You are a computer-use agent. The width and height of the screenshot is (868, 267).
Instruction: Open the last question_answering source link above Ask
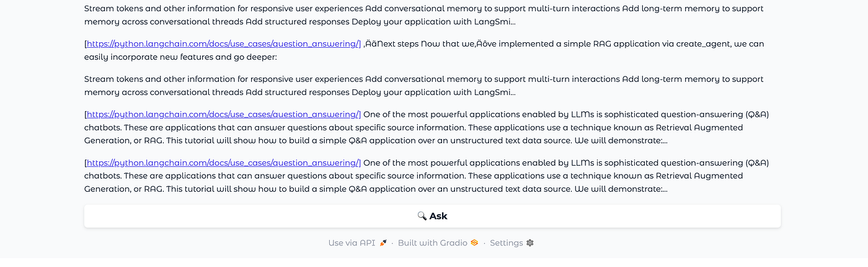click(223, 163)
